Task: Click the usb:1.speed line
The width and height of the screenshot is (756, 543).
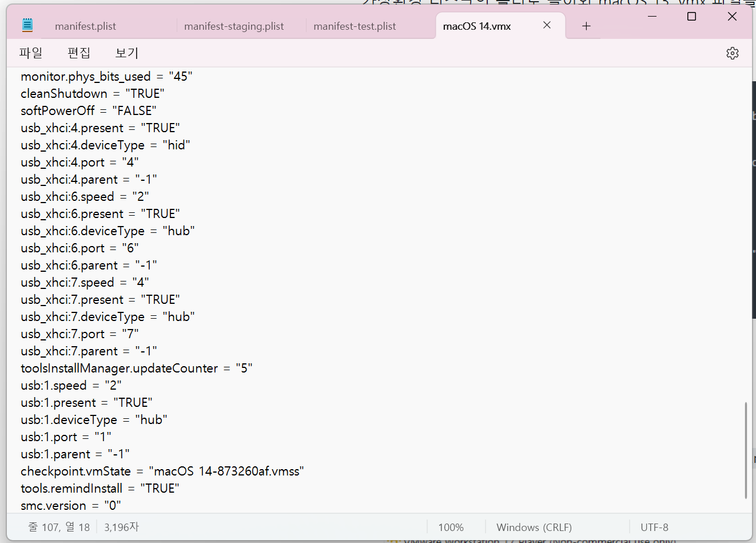Action: point(71,386)
